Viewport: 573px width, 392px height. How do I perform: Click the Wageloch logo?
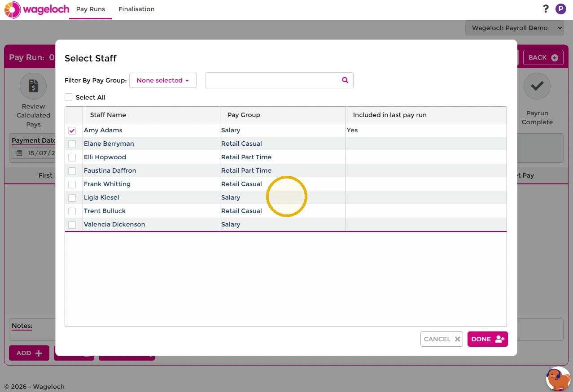(37, 9)
